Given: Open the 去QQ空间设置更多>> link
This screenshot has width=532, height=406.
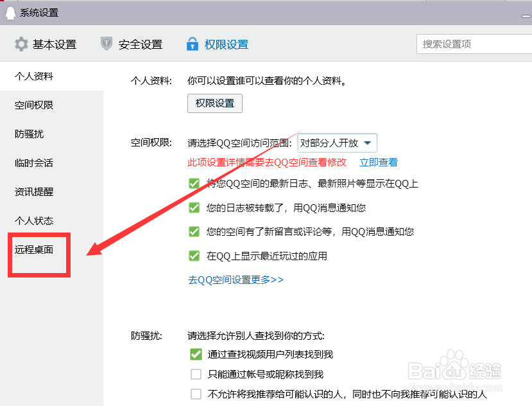Looking at the screenshot, I should [236, 280].
